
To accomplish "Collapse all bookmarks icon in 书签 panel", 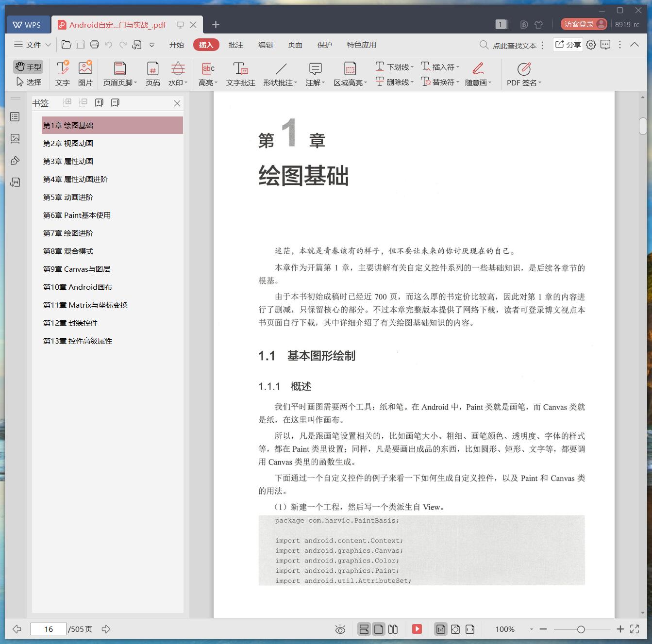I will pyautogui.click(x=83, y=102).
